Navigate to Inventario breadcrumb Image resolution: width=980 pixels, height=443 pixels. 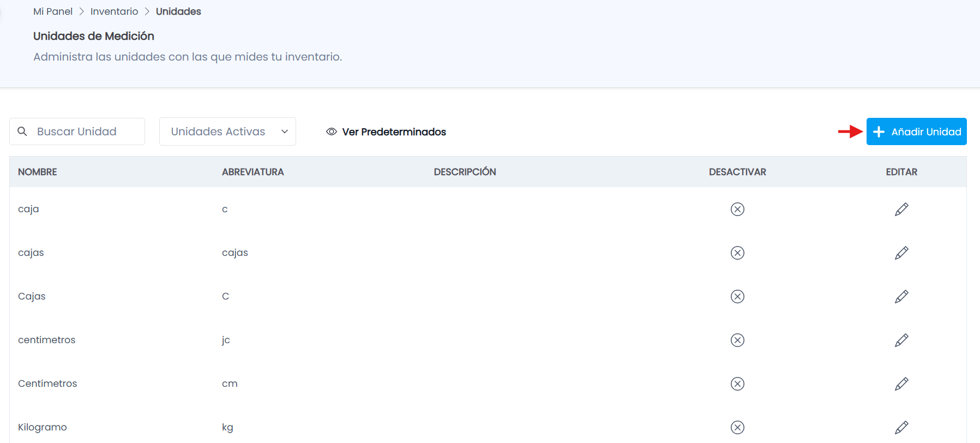coord(114,11)
